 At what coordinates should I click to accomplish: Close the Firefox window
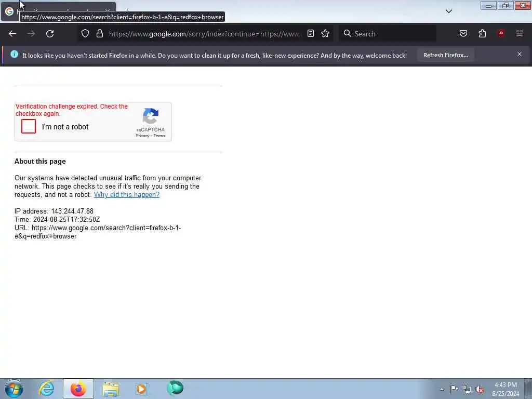click(x=523, y=5)
